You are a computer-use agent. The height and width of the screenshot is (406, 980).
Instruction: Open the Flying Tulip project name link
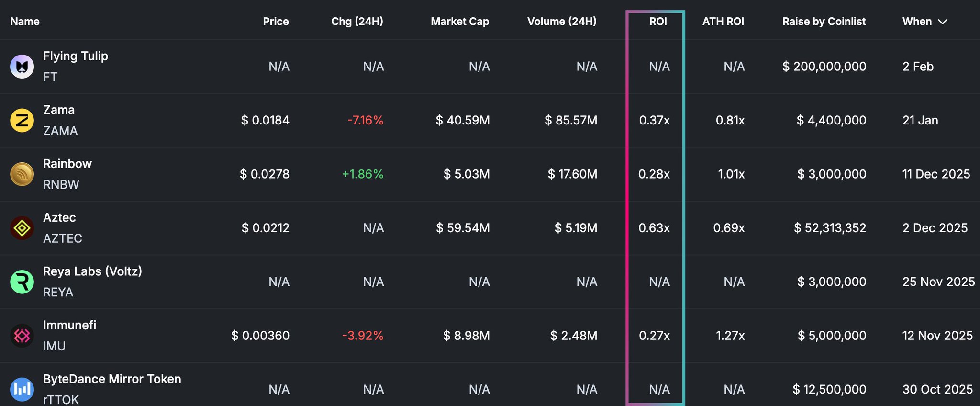click(x=76, y=56)
